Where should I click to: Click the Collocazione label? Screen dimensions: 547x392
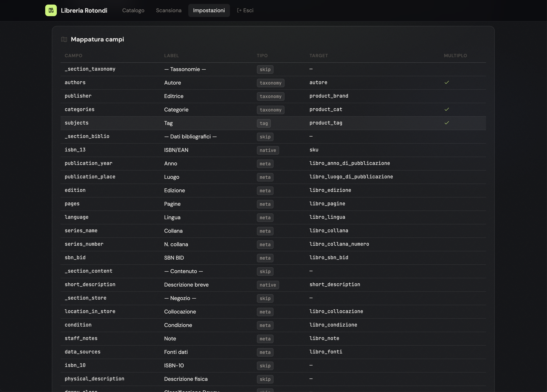[180, 312]
